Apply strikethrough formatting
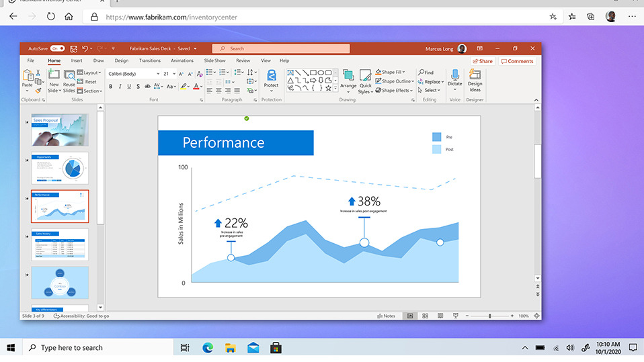The height and width of the screenshot is (362, 644). [147, 86]
